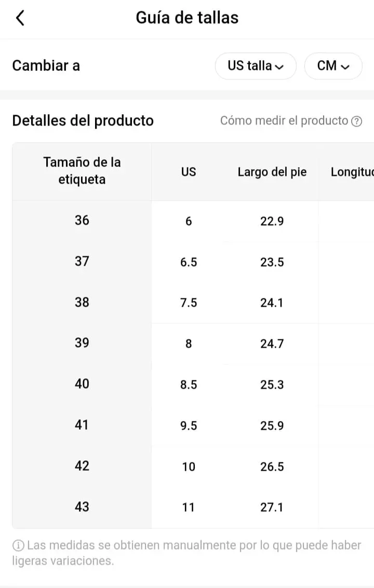Screen dimensions: 374x588
Task: Tap the back arrow icon
Action: [20, 18]
